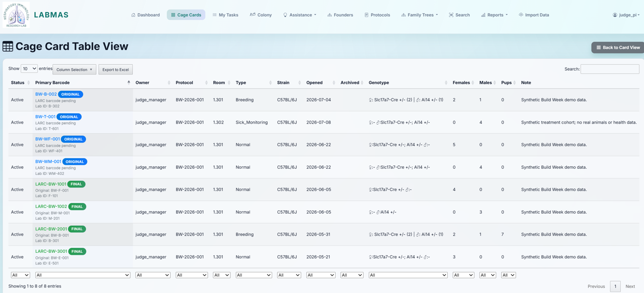644x293 pixels.
Task: Click the Search nav icon
Action: pyautogui.click(x=451, y=15)
